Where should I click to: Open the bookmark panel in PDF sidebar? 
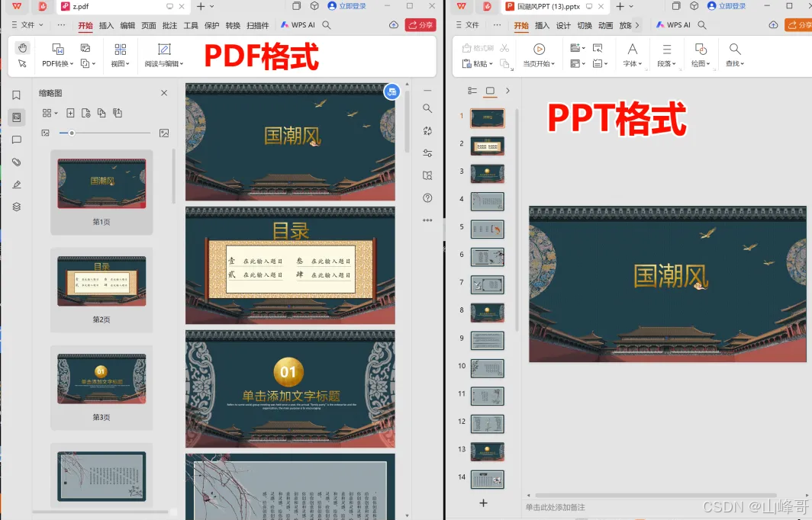tap(17, 95)
